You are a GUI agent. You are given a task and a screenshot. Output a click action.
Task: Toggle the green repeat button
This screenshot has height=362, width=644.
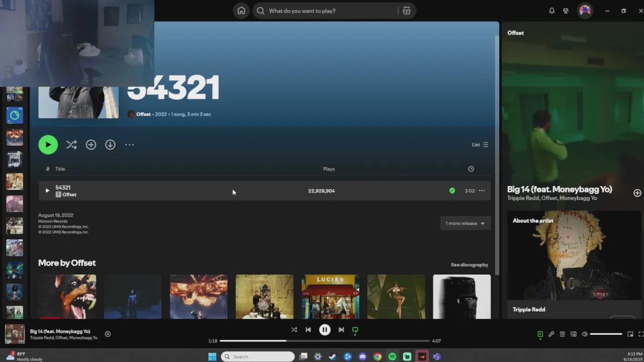[355, 330]
